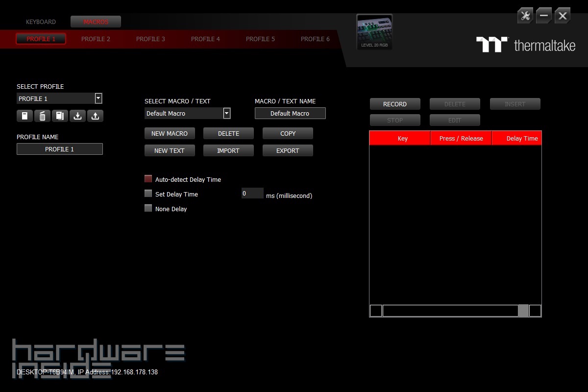
Task: Click the DELETE button next to RECORD
Action: [455, 104]
